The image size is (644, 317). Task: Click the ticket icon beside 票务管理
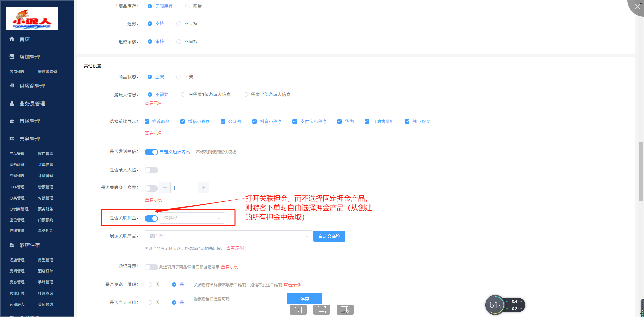click(12, 139)
